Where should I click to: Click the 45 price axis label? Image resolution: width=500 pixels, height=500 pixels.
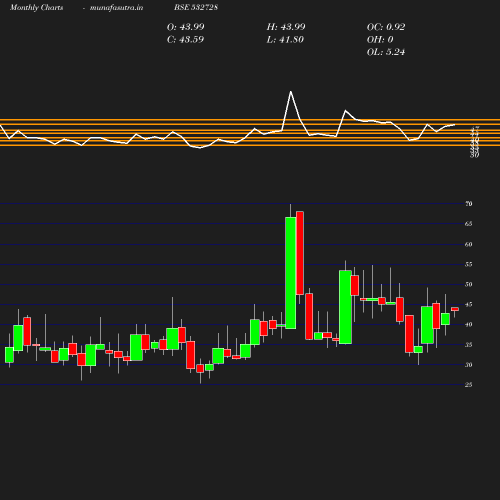(469, 304)
